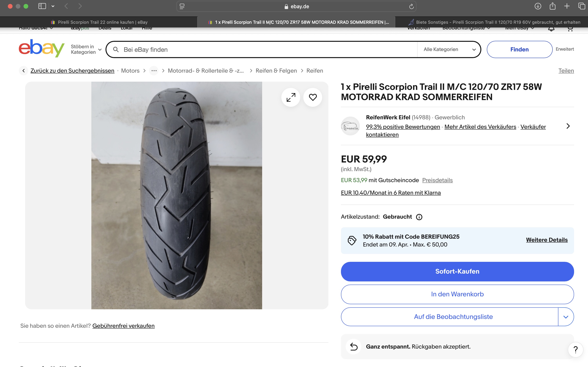
Task: Expand product image to full view
Action: 291,97
